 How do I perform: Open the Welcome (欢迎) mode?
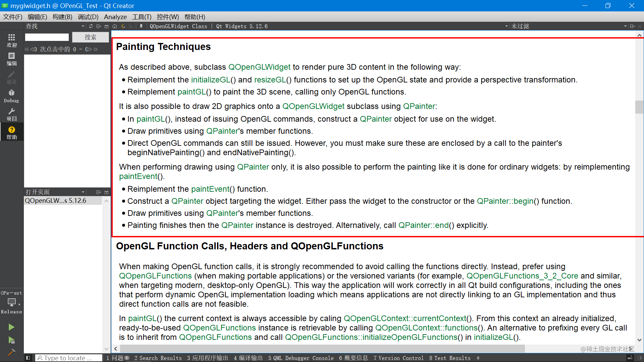[x=11, y=40]
